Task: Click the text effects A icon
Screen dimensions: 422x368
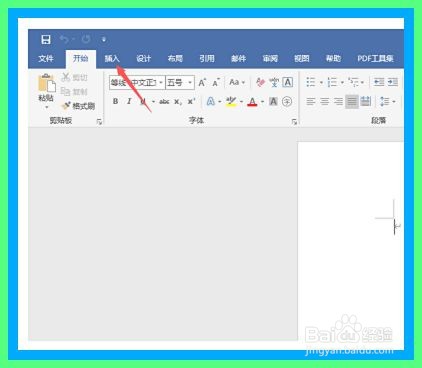Action: pyautogui.click(x=211, y=101)
